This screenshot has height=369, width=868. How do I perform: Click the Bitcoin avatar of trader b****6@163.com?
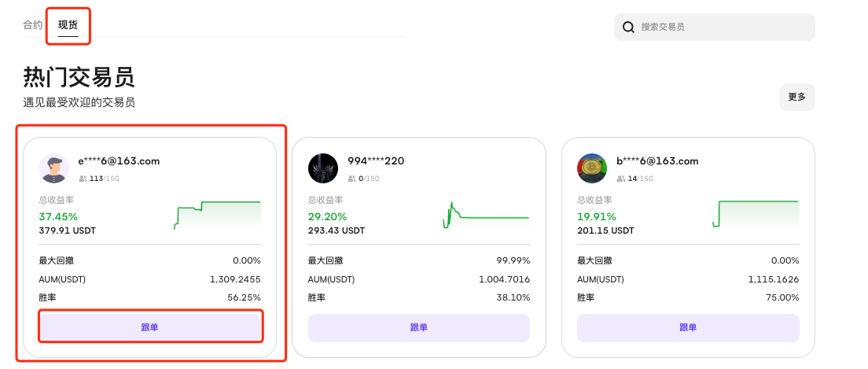pos(592,168)
